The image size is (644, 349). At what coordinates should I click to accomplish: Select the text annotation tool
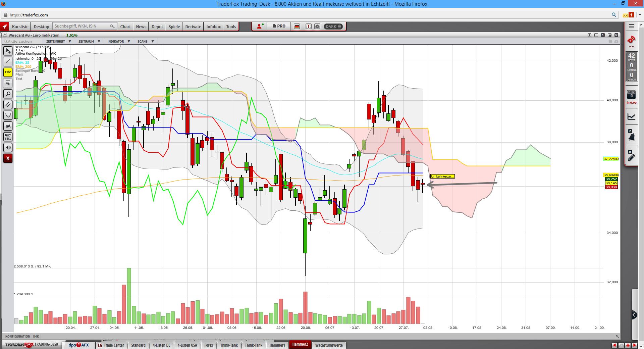click(x=8, y=126)
